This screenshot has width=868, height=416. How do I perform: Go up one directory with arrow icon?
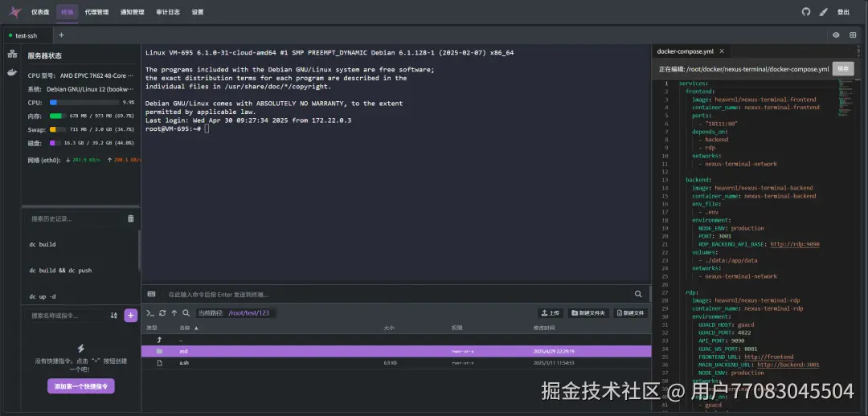(x=174, y=313)
